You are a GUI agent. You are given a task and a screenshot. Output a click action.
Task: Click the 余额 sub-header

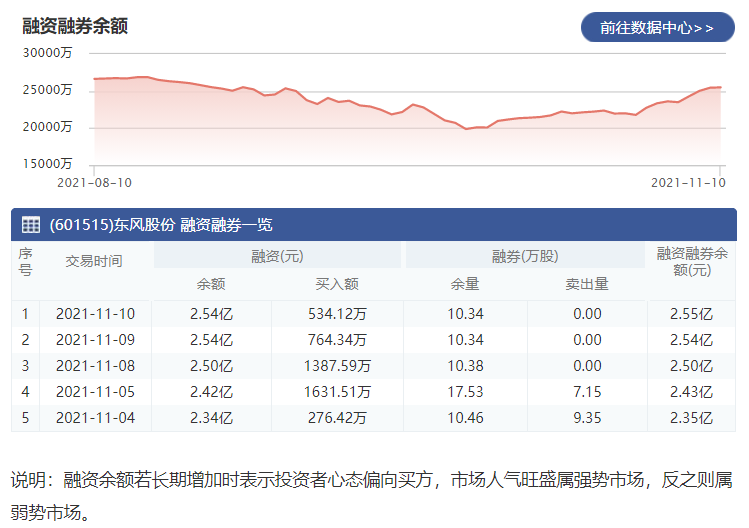(x=211, y=284)
